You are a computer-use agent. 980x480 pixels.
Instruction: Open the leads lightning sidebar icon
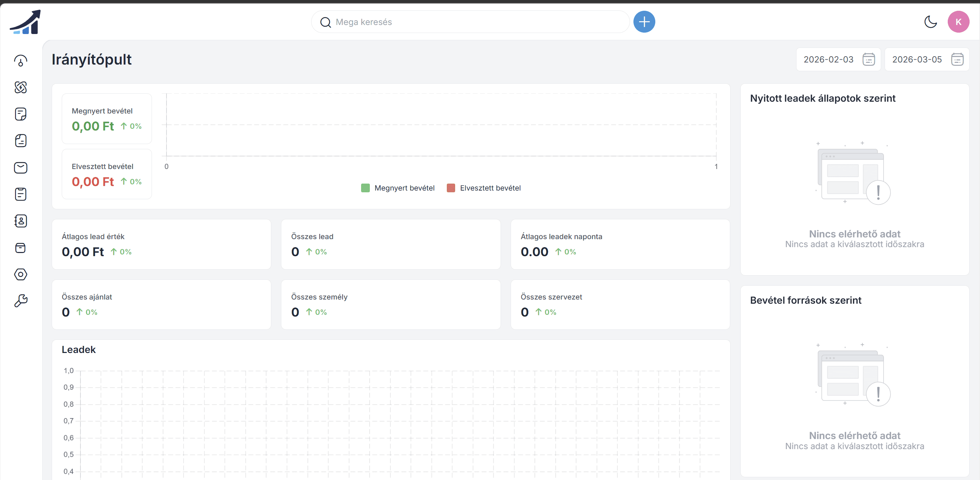click(20, 87)
